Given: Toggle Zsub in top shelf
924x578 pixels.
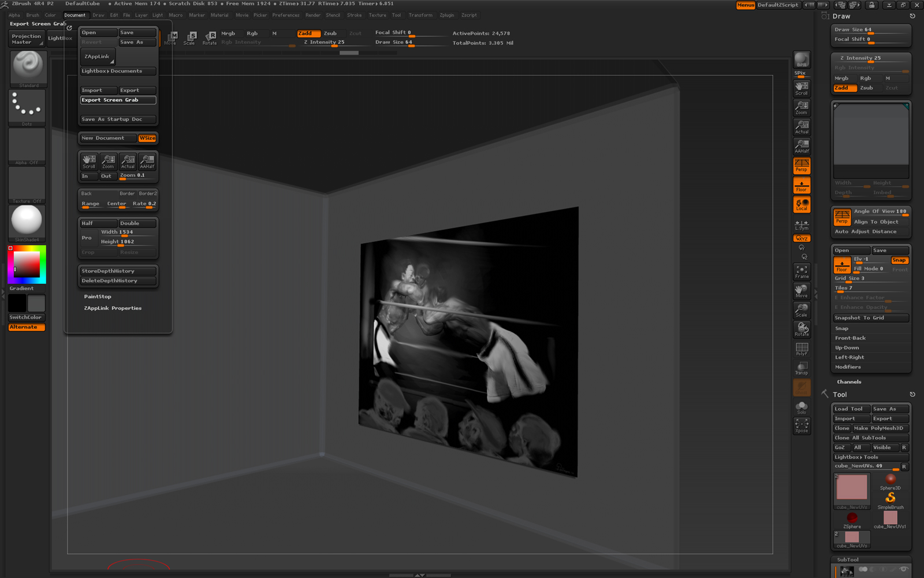Looking at the screenshot, I should [x=330, y=34].
